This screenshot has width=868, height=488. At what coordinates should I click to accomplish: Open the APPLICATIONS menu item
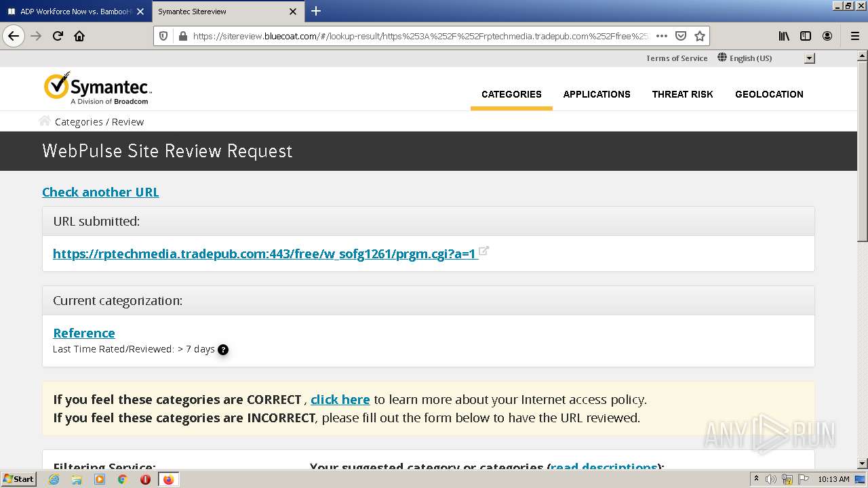(x=597, y=94)
